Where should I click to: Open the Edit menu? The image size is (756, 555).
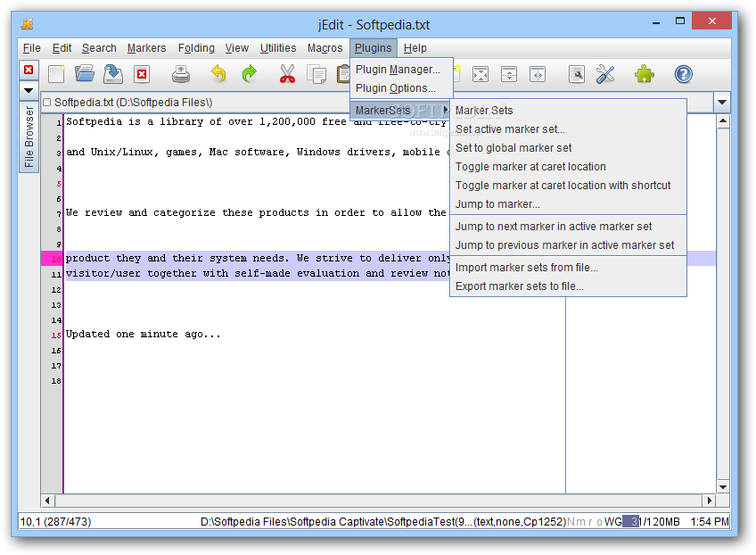(x=62, y=48)
